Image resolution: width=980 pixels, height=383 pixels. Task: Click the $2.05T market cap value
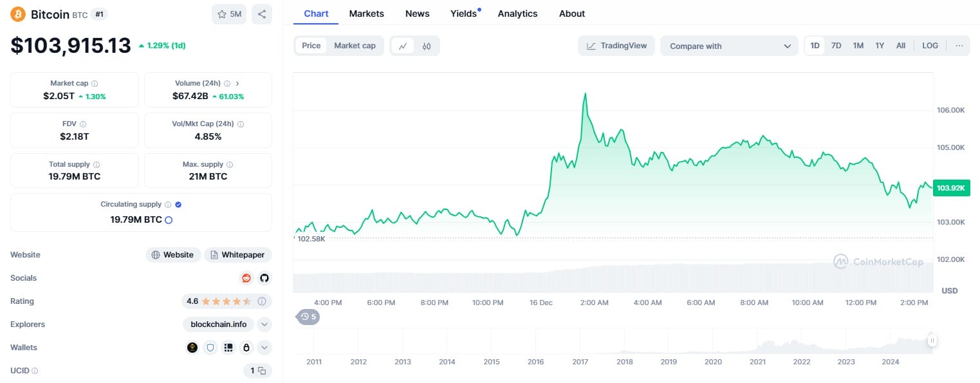[x=59, y=96]
